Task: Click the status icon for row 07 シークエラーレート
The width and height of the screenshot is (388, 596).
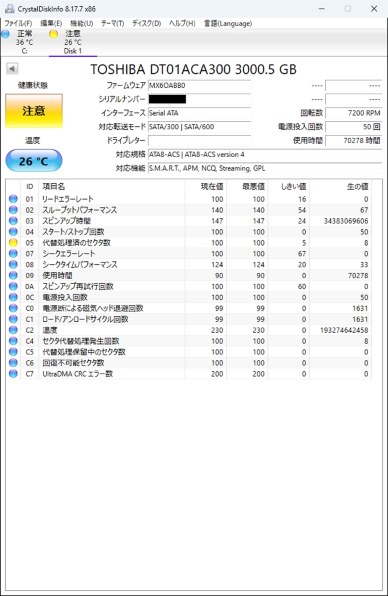Action: tap(13, 254)
